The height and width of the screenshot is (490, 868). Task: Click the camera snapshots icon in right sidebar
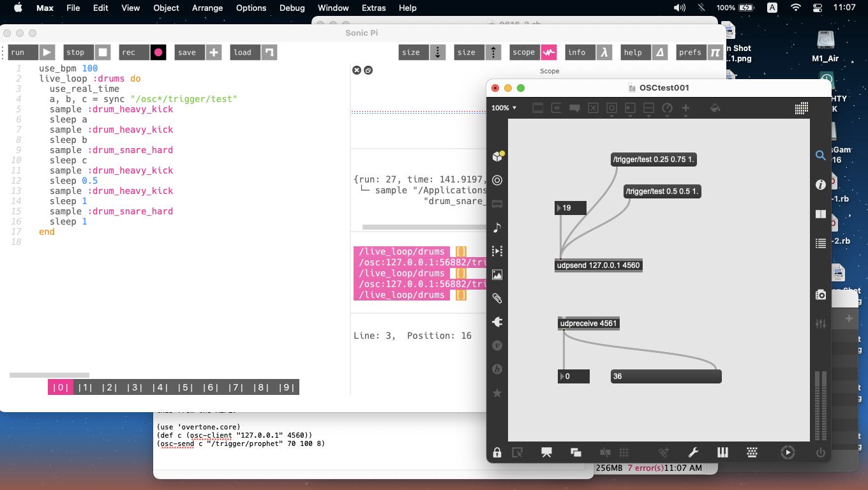[x=821, y=295]
